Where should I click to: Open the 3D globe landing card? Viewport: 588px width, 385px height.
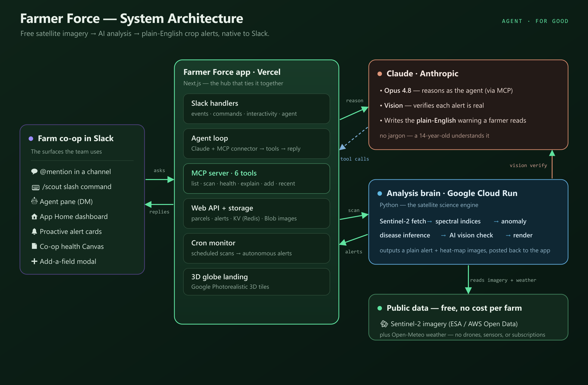(257, 282)
